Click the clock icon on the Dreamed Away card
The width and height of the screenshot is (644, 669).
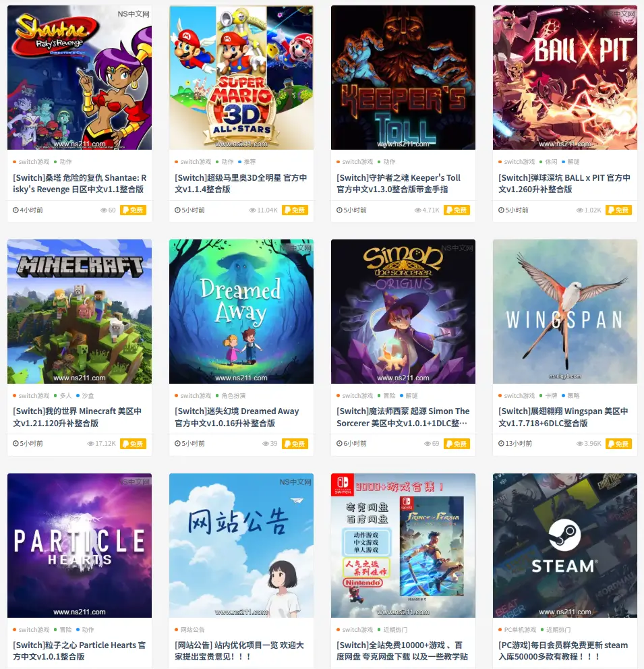click(177, 444)
